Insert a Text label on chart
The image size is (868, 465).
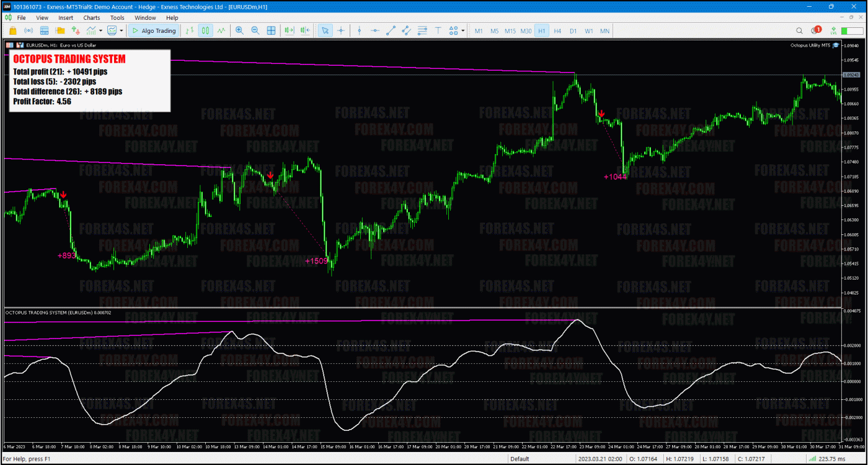(x=438, y=30)
